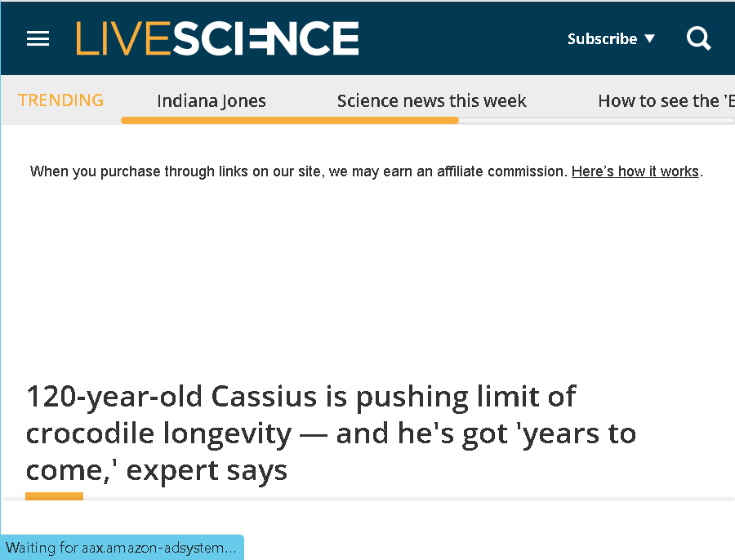The image size is (735, 560).
Task: Click the orange underline below the headline
Action: 55,496
